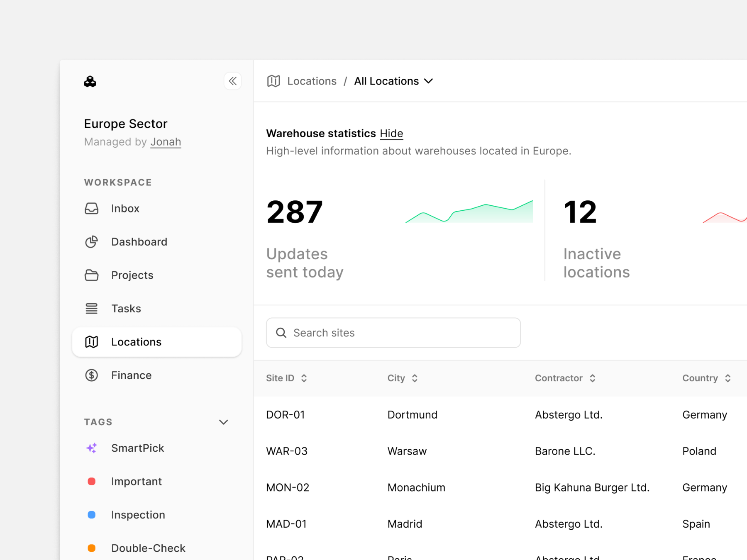Click the map icon next to Locations breadcrumb
The height and width of the screenshot is (560, 747).
(x=273, y=81)
